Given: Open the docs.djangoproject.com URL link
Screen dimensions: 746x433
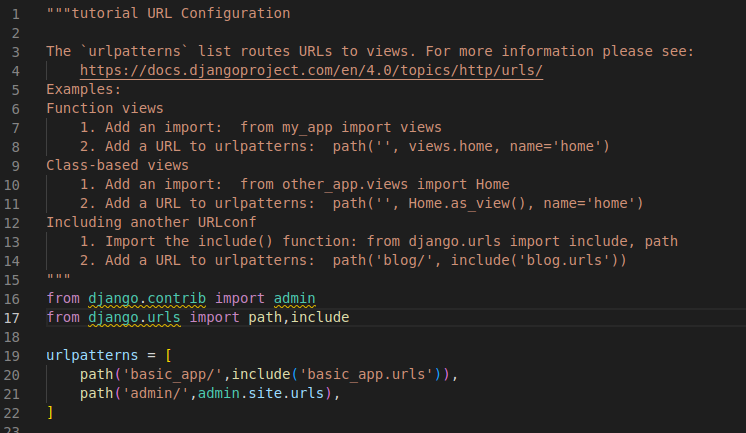Looking at the screenshot, I should [311, 70].
